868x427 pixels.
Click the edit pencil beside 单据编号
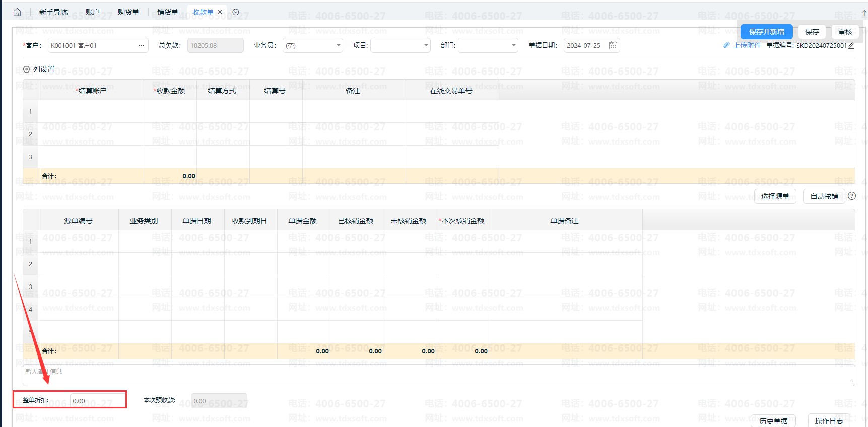(851, 46)
